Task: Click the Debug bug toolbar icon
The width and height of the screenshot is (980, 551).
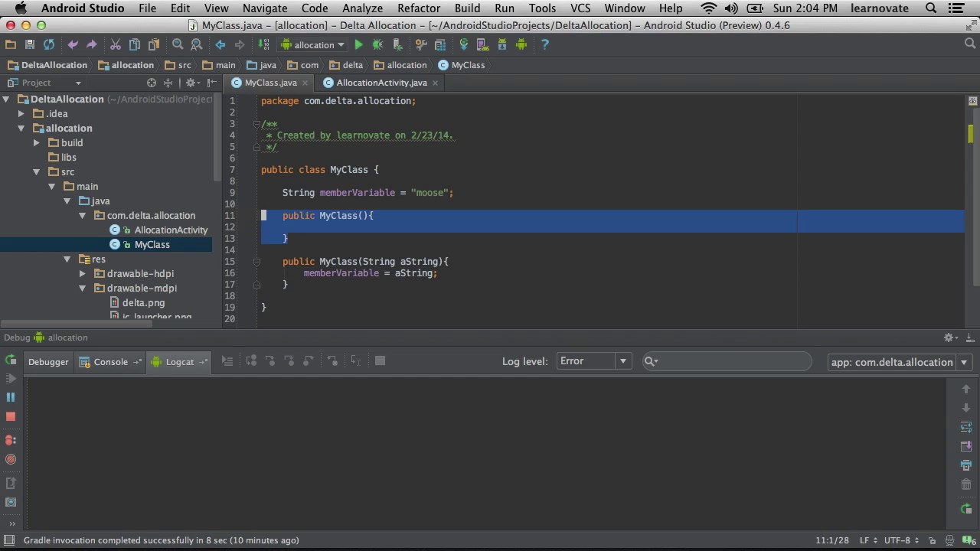Action: click(x=377, y=45)
